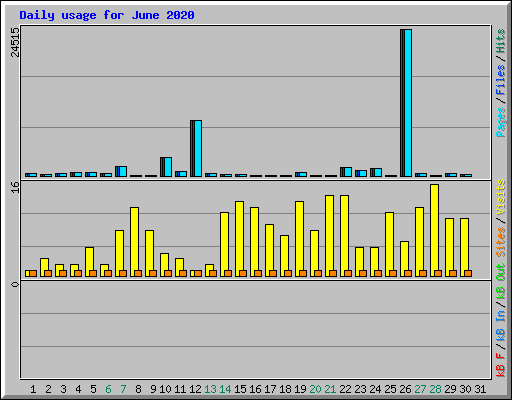Click weekend day label '28' on x-axis
Image resolution: width=512 pixels, height=400 pixels.
[x=435, y=389]
